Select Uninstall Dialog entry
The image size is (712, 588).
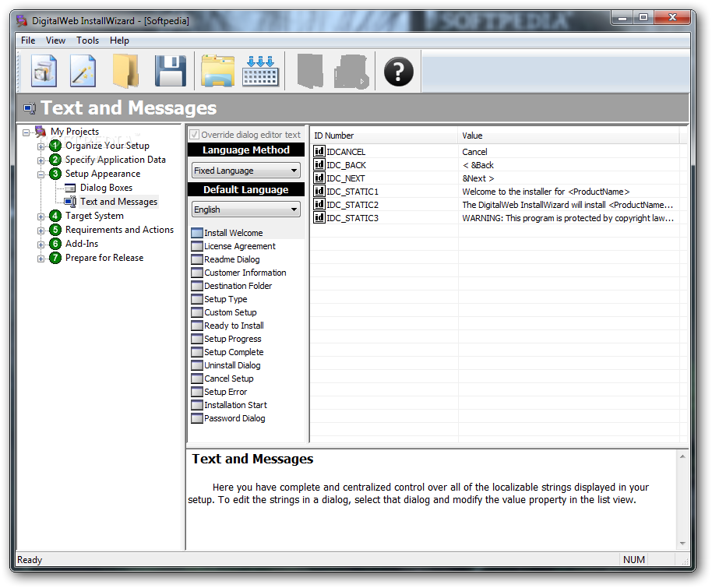(232, 364)
